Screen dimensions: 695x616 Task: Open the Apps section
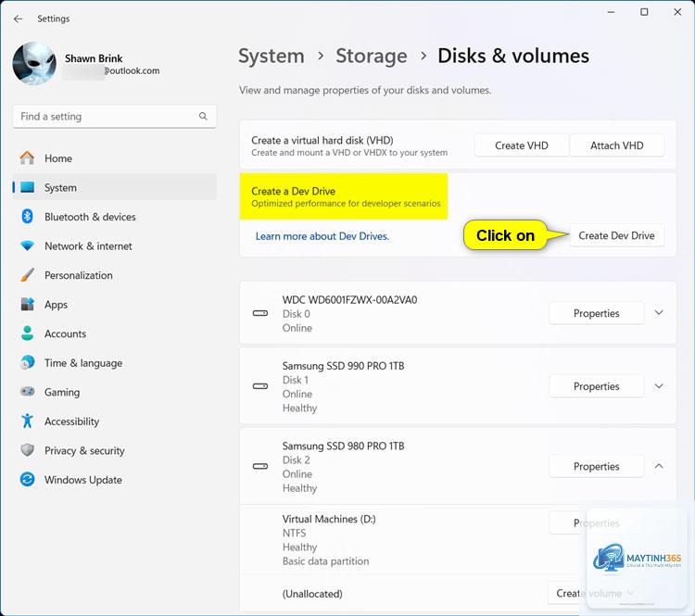(114, 305)
